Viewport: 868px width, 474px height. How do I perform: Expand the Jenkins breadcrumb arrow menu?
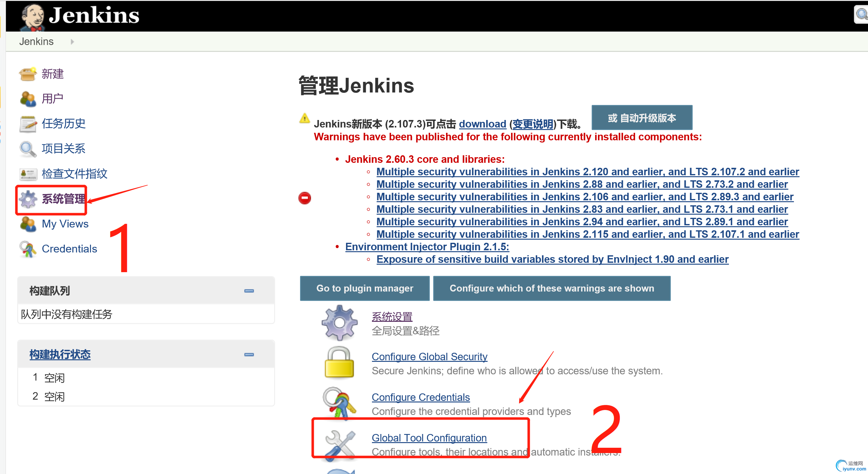[72, 42]
